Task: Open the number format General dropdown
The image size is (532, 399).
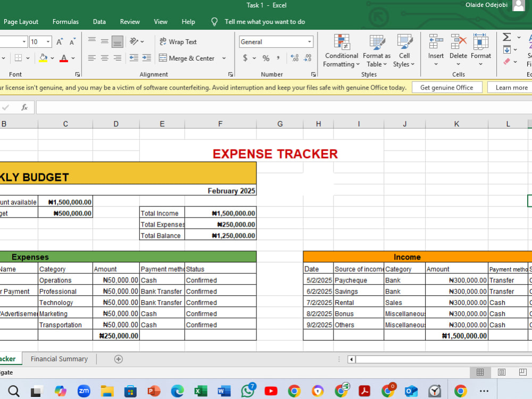Action: (310, 41)
